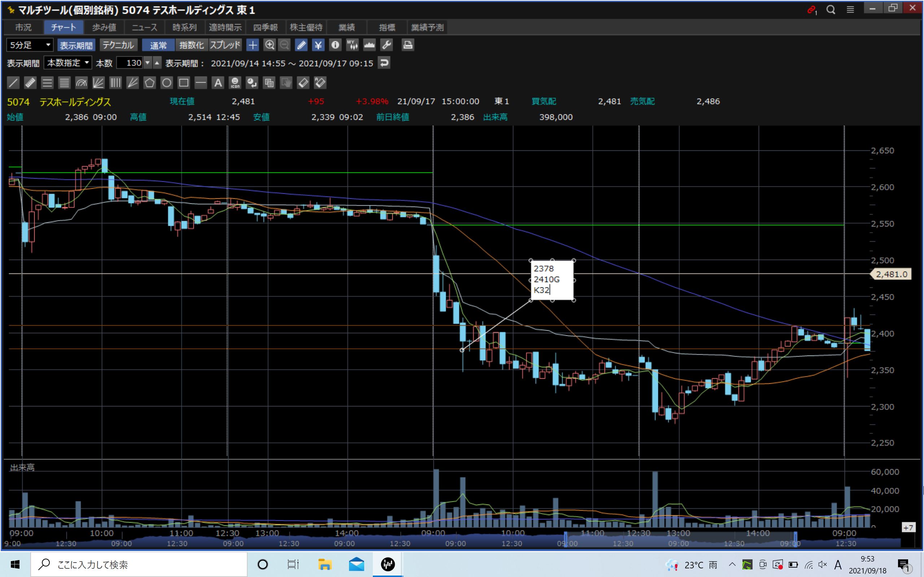The width and height of the screenshot is (924, 577).
Task: Open the 本数指定 period type dropdown
Action: pyautogui.click(x=68, y=63)
